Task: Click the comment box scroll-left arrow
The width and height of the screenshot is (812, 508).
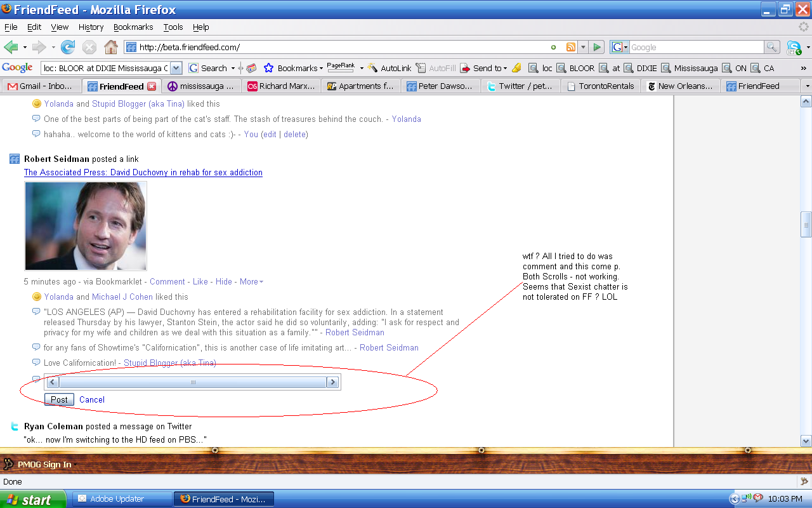Action: pos(53,382)
